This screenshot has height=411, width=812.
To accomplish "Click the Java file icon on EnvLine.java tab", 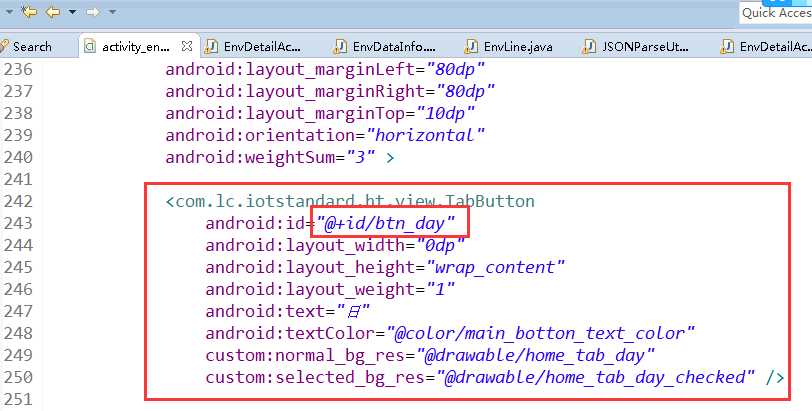I will (x=471, y=47).
